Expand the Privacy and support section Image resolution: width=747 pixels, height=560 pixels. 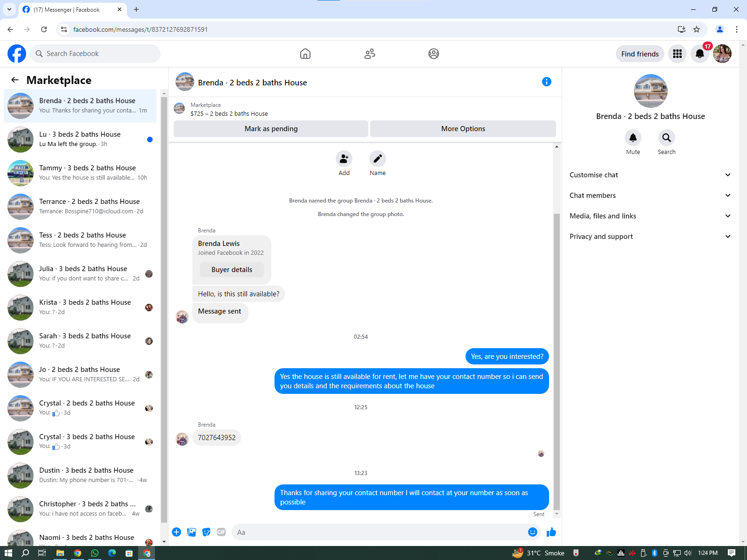(x=650, y=237)
